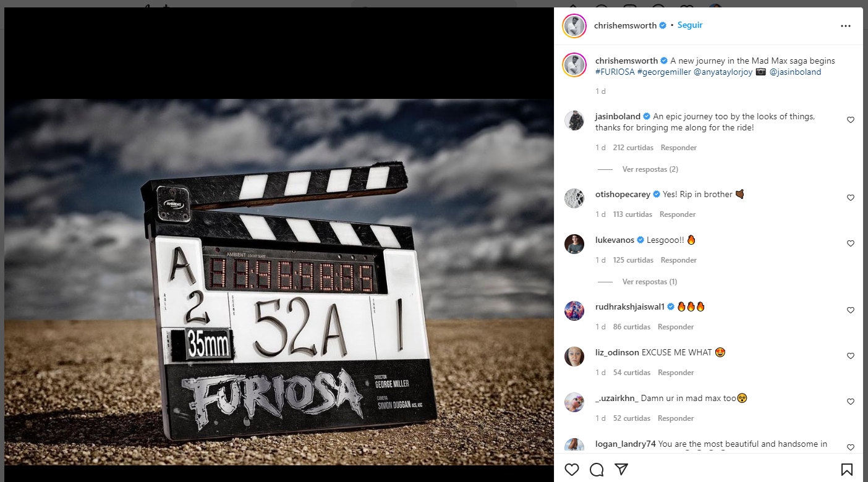Open otishopecarey commenter username
The image size is (868, 482).
coord(623,195)
